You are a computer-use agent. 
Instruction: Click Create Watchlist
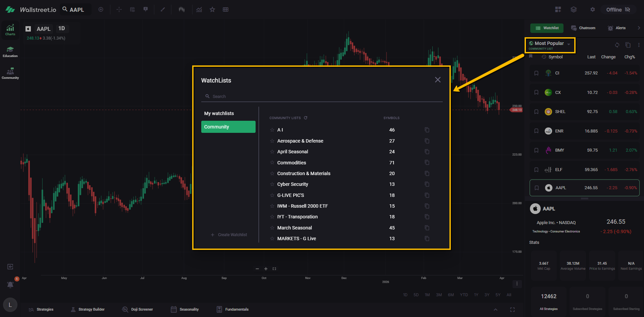[229, 235]
